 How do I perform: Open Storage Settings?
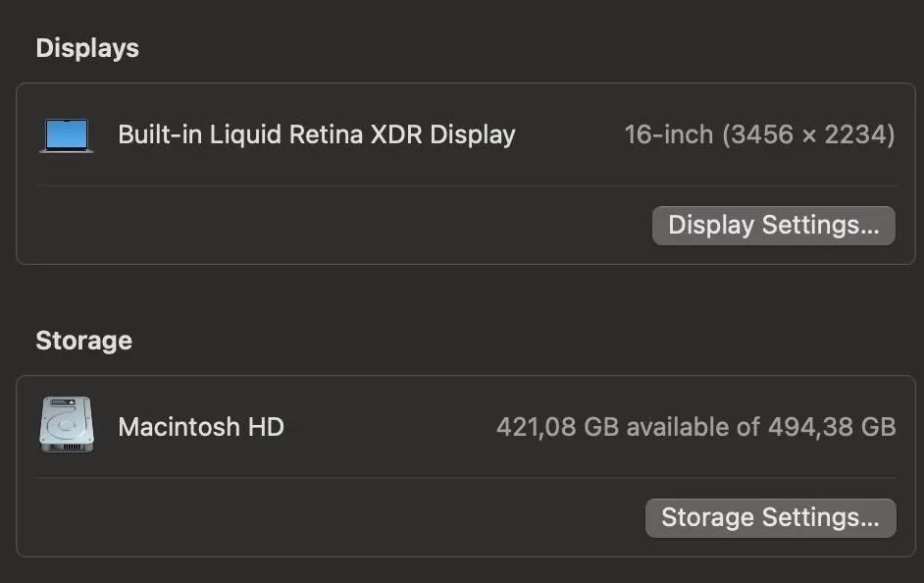click(x=771, y=517)
